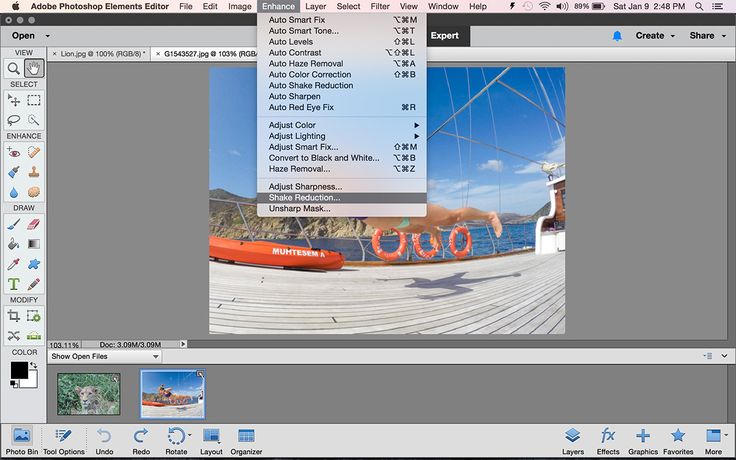This screenshot has height=460, width=736.
Task: Select the Lasso tool
Action: tap(14, 120)
